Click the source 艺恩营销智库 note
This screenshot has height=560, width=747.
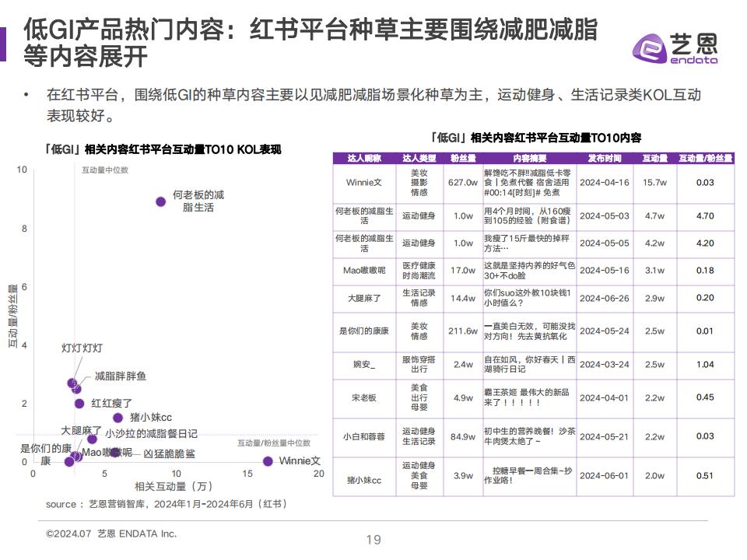pos(167,504)
